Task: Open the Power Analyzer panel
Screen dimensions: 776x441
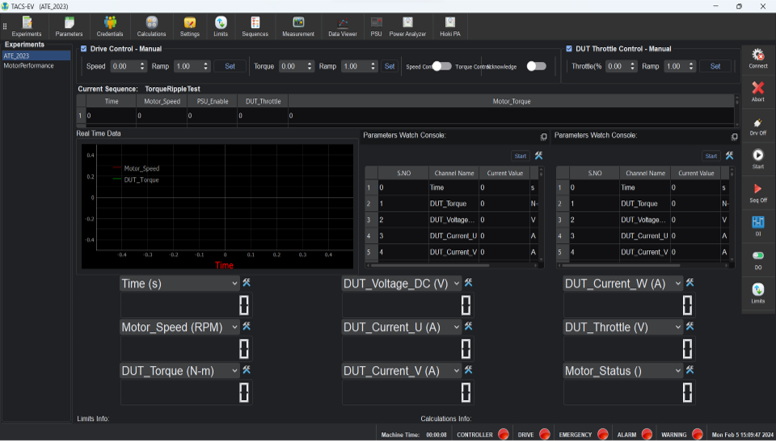Action: 407,24
